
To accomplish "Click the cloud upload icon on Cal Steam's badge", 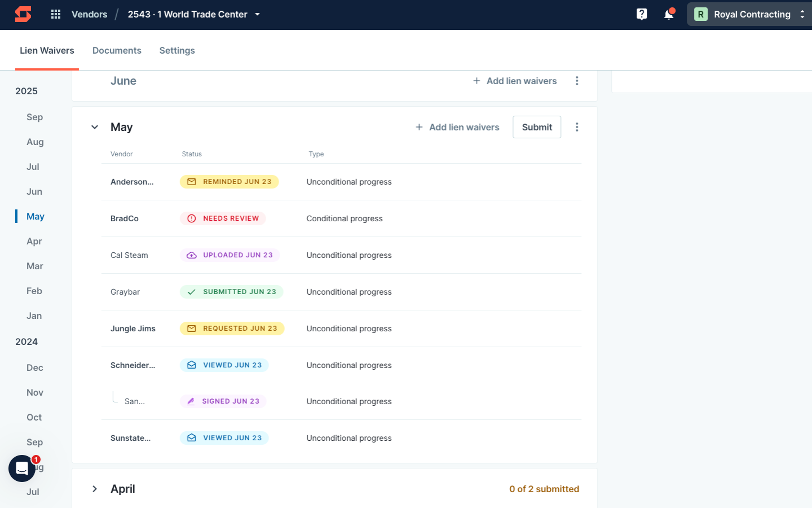I will click(x=192, y=255).
